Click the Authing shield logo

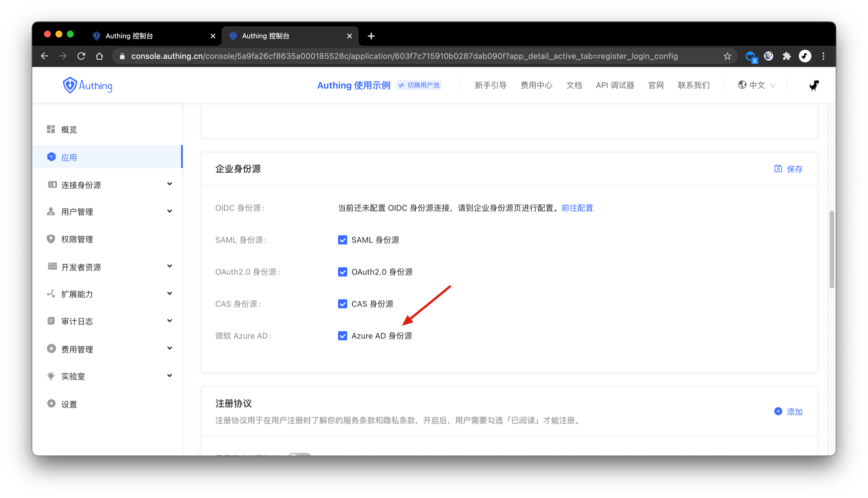(x=70, y=85)
